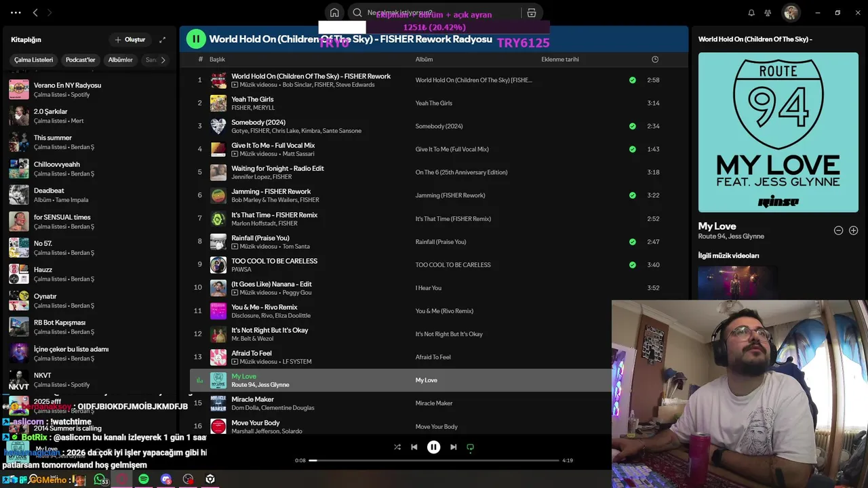Screen dimensions: 868x488
Task: Click the Route 94 My Love cover art
Action: 778,132
